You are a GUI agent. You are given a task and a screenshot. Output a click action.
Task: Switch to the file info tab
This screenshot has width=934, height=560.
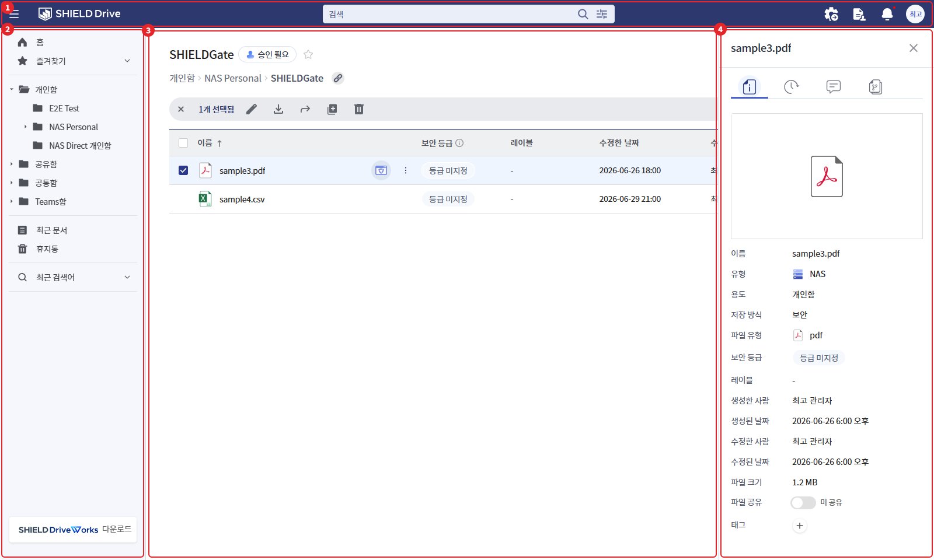(x=750, y=87)
